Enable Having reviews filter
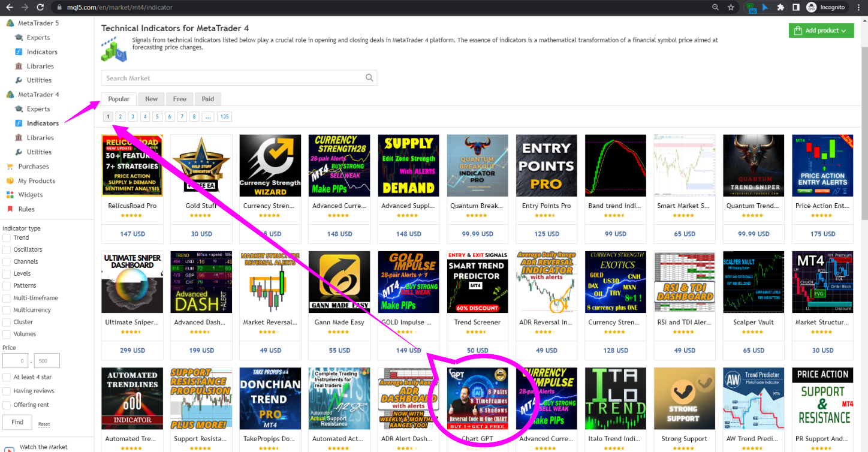Screen dimensions: 868x452 [x=7, y=391]
